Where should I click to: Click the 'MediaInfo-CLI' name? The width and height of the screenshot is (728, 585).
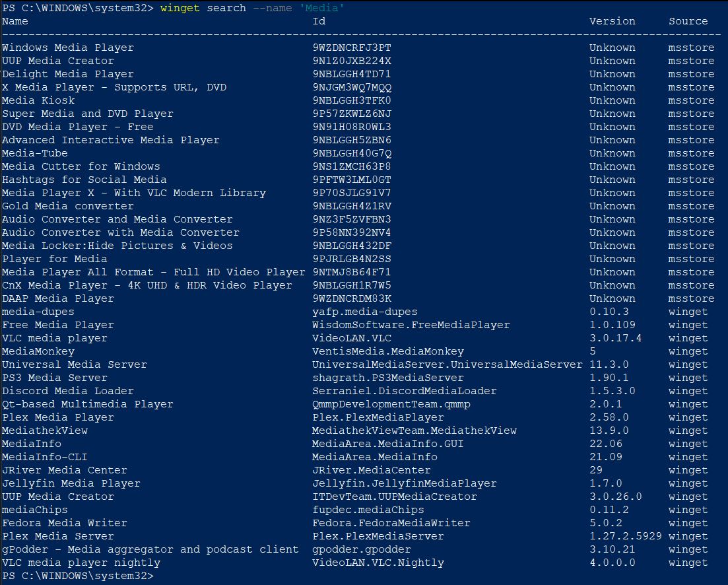coord(45,458)
